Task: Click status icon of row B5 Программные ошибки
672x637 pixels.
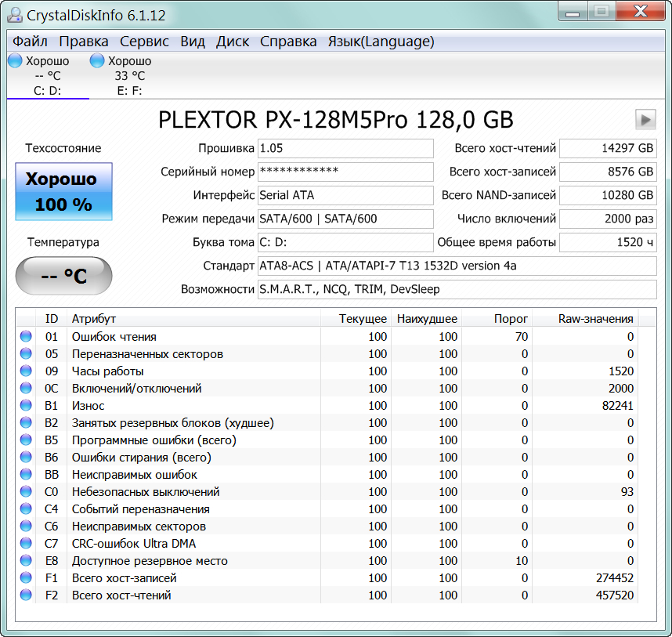Action: (26, 440)
